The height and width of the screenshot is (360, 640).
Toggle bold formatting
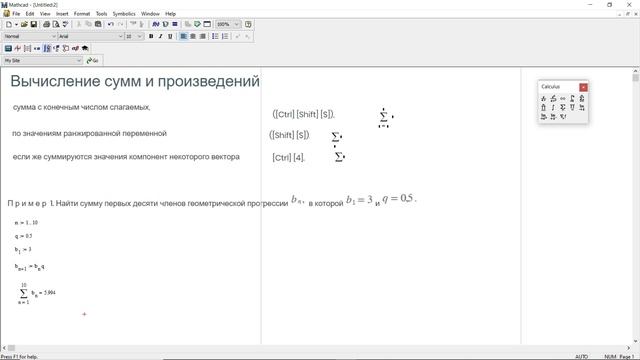tap(151, 36)
